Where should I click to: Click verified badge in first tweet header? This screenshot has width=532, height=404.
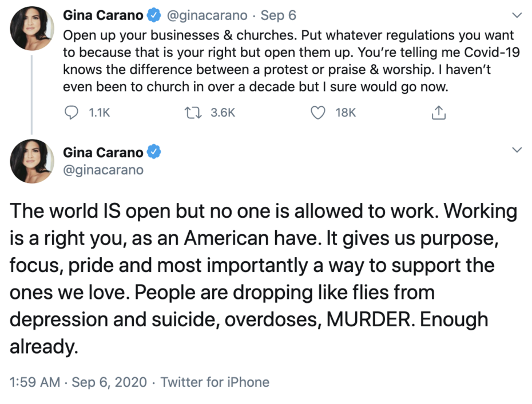pos(153,15)
